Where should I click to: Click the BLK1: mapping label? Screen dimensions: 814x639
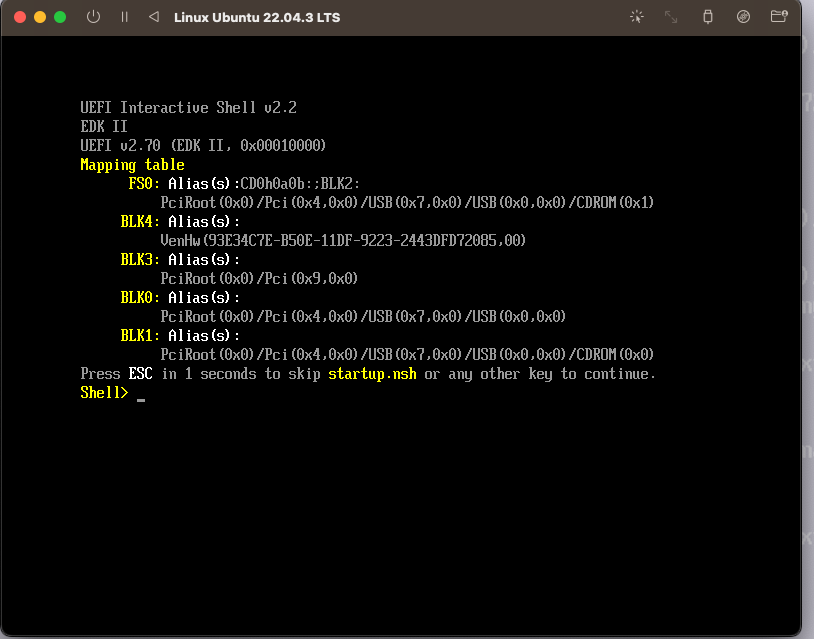(140, 335)
